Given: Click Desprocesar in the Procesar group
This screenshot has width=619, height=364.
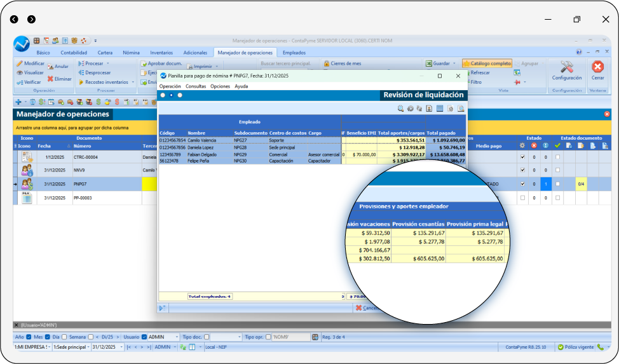Looking at the screenshot, I should (94, 72).
